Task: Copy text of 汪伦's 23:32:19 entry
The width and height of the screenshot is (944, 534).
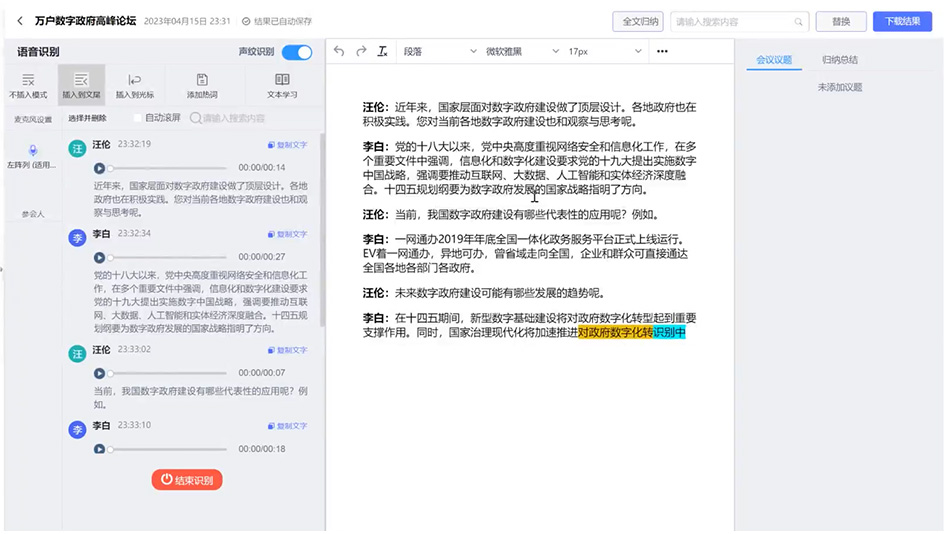Action: click(x=287, y=145)
